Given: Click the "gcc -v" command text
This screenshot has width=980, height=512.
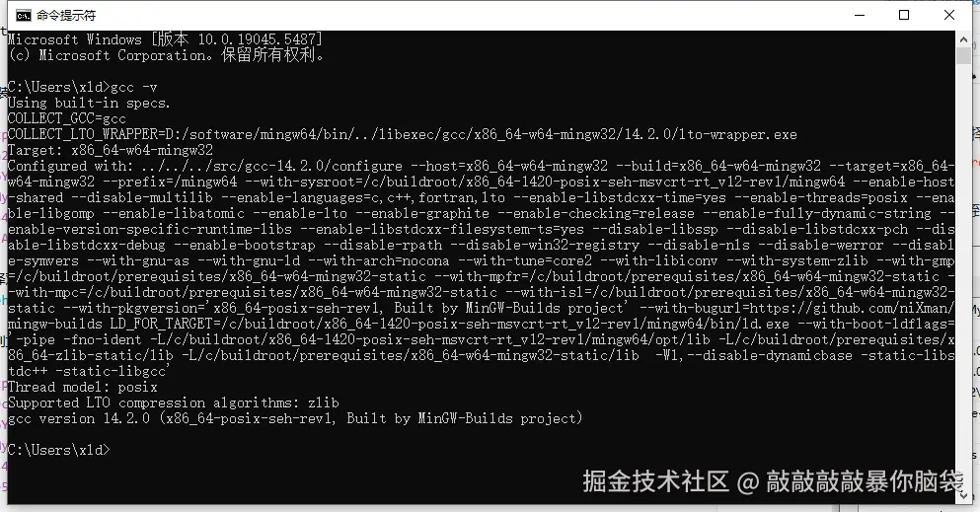Looking at the screenshot, I should (134, 87).
